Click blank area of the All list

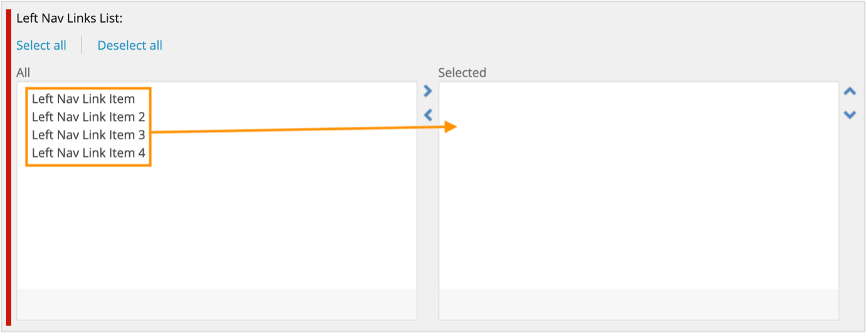216,226
